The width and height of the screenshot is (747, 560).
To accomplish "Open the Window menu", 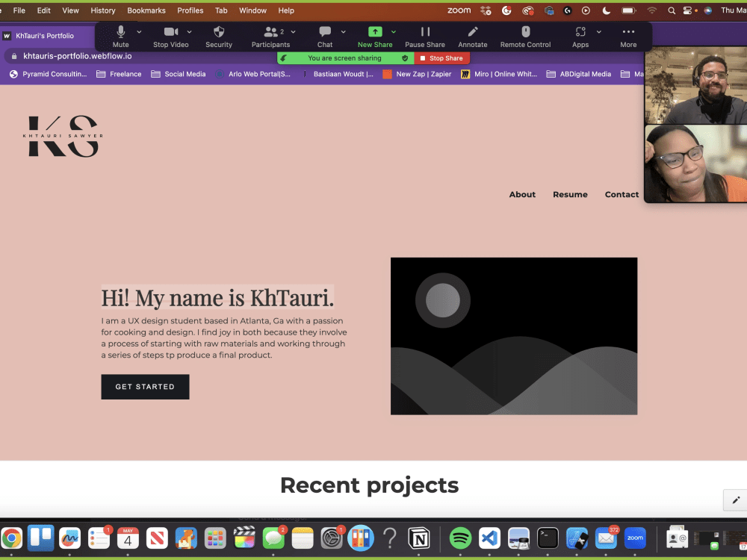I will pyautogui.click(x=252, y=10).
